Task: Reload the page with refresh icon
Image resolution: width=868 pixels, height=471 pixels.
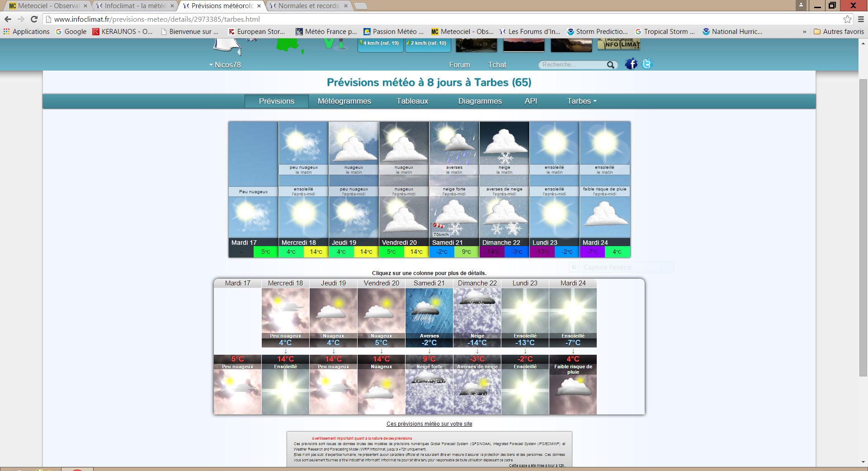Action: tap(34, 19)
